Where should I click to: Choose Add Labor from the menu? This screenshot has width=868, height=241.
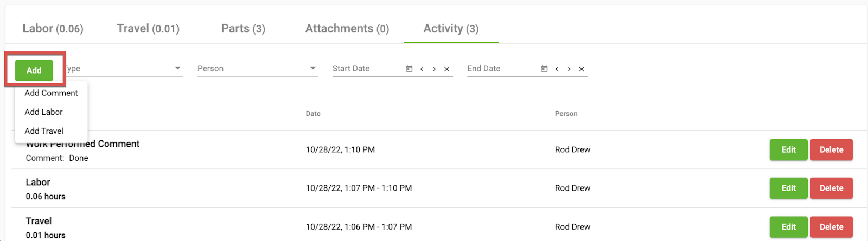tap(51, 112)
